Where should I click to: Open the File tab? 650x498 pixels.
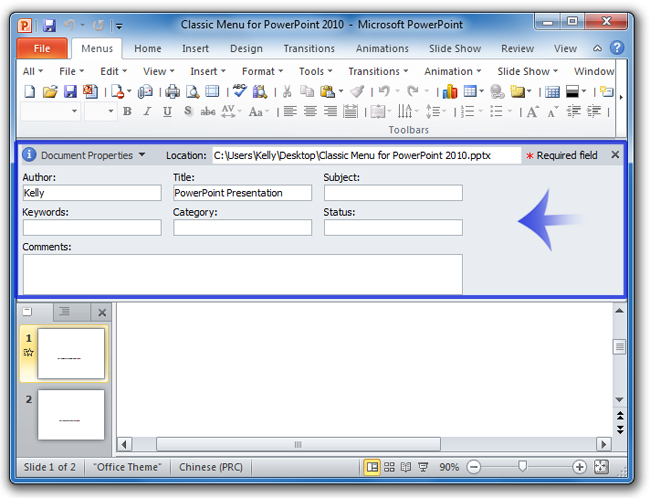point(42,49)
